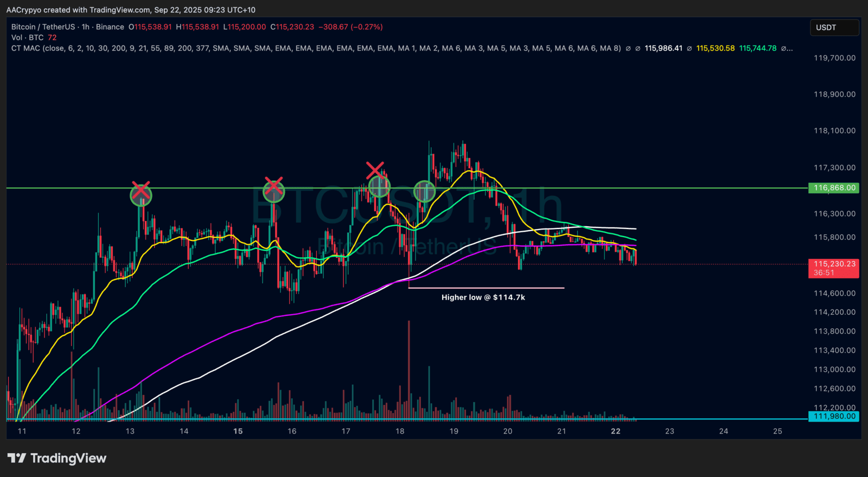Click the Higher low @ $114.7k annotation
Image resolution: width=868 pixels, height=477 pixels.
[x=483, y=297]
